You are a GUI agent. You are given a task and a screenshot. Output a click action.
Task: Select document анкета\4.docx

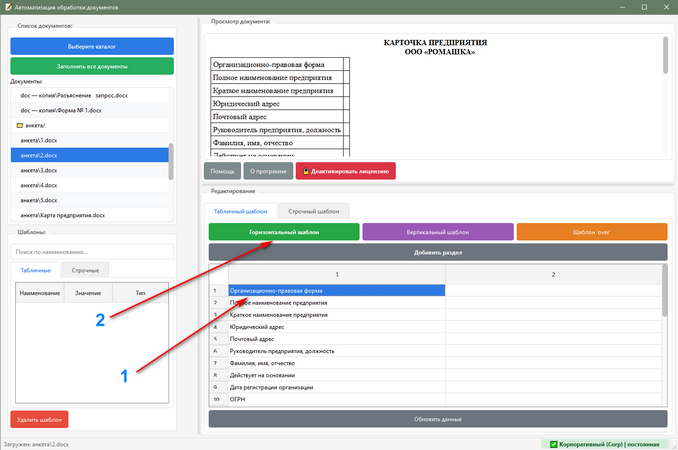pos(90,185)
